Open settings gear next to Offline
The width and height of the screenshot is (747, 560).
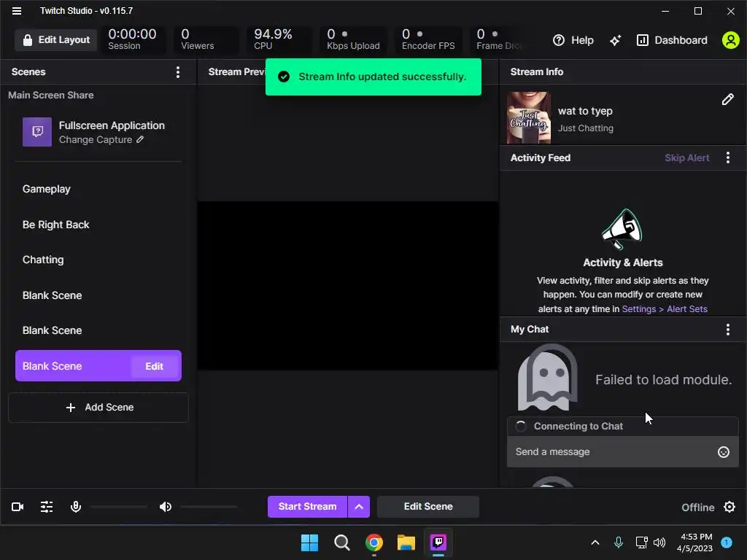point(729,507)
